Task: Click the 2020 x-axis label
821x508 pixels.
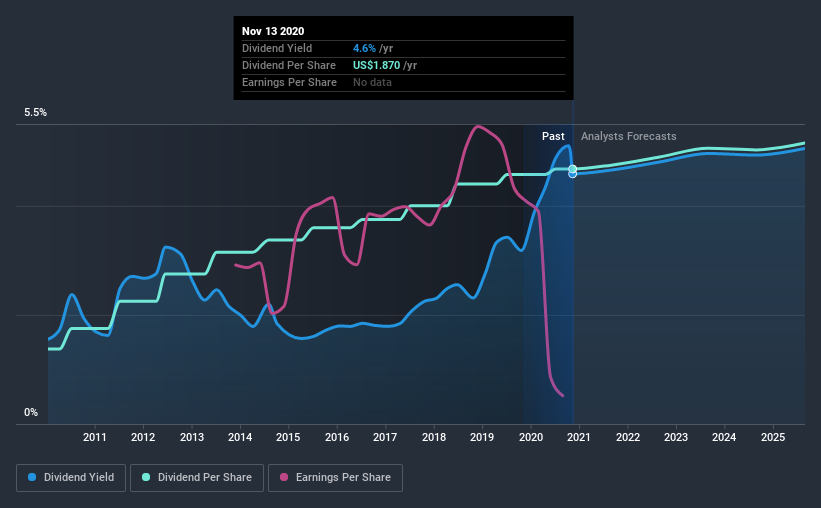Action: (531, 437)
